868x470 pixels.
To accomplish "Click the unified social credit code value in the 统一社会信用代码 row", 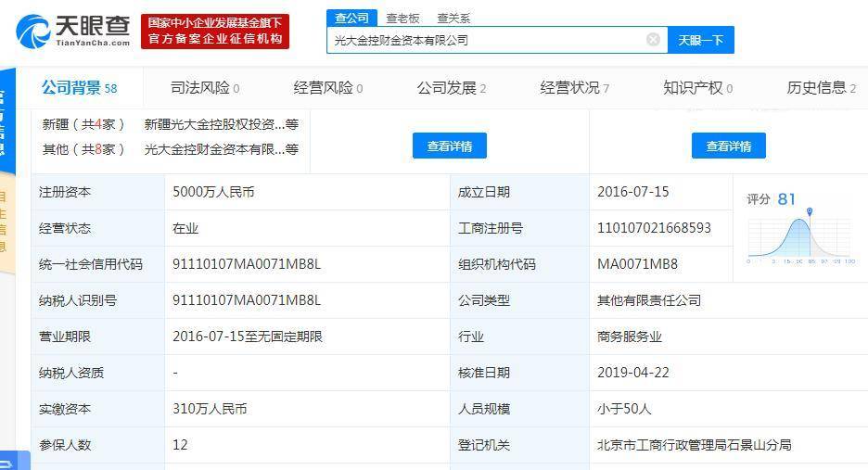I will pyautogui.click(x=247, y=264).
